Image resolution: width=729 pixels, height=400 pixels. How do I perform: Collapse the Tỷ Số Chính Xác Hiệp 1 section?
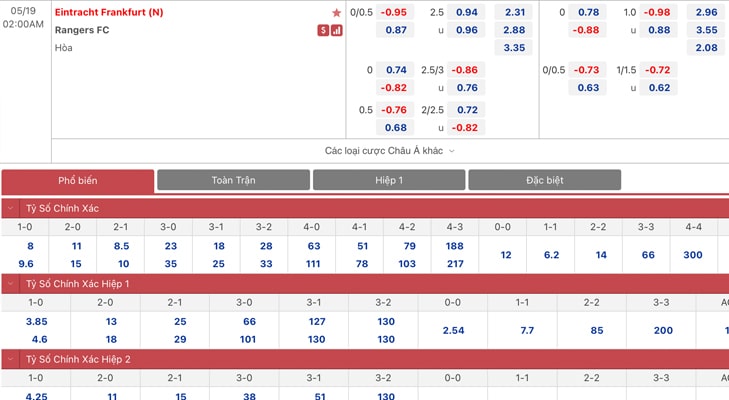11,284
